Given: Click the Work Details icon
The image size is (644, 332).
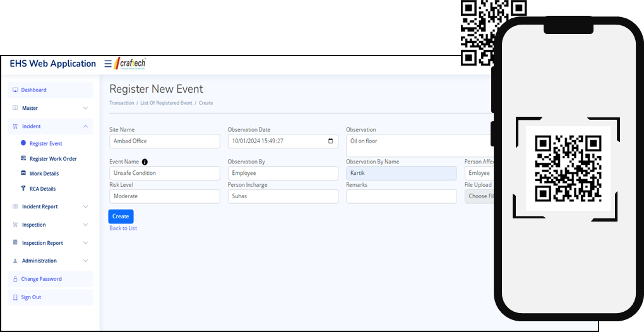Looking at the screenshot, I should tap(23, 173).
